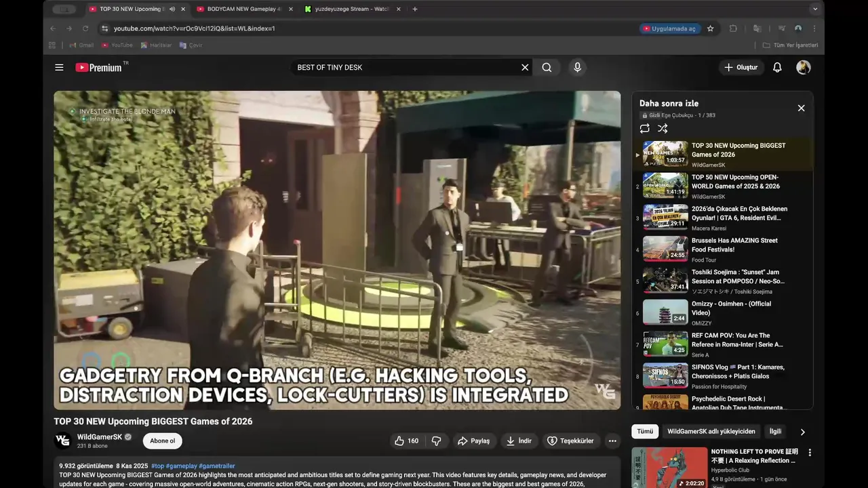
Task: Dislike the video
Action: pyautogui.click(x=436, y=441)
